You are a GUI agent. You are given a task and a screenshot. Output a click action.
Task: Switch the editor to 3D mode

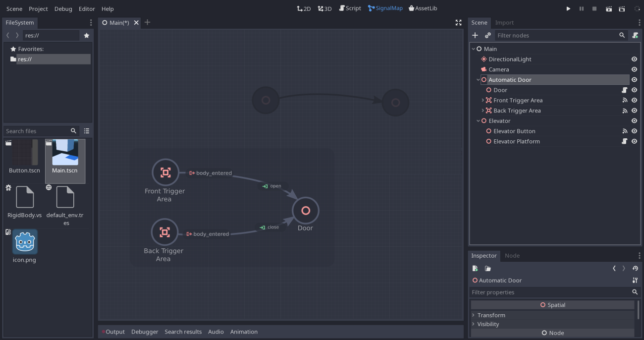[324, 8]
